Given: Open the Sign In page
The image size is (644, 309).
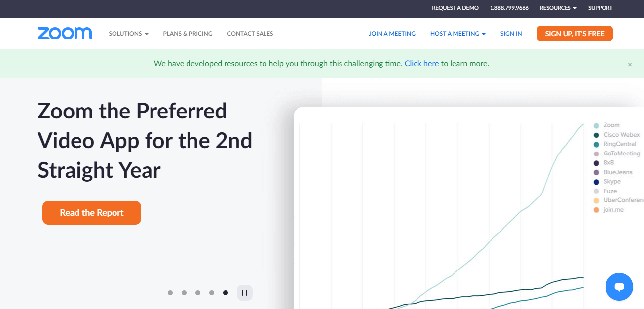Looking at the screenshot, I should tap(511, 34).
